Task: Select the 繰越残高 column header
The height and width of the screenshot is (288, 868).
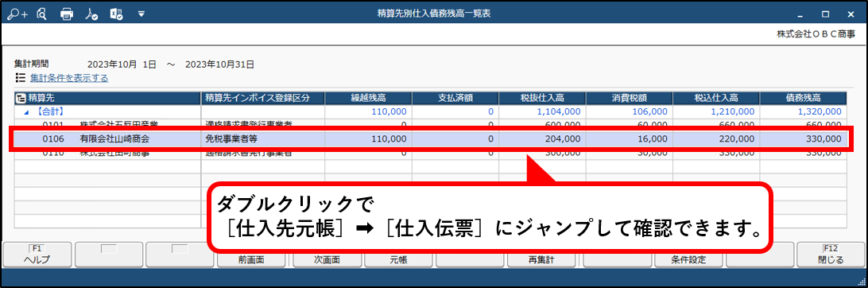Action: click(369, 98)
